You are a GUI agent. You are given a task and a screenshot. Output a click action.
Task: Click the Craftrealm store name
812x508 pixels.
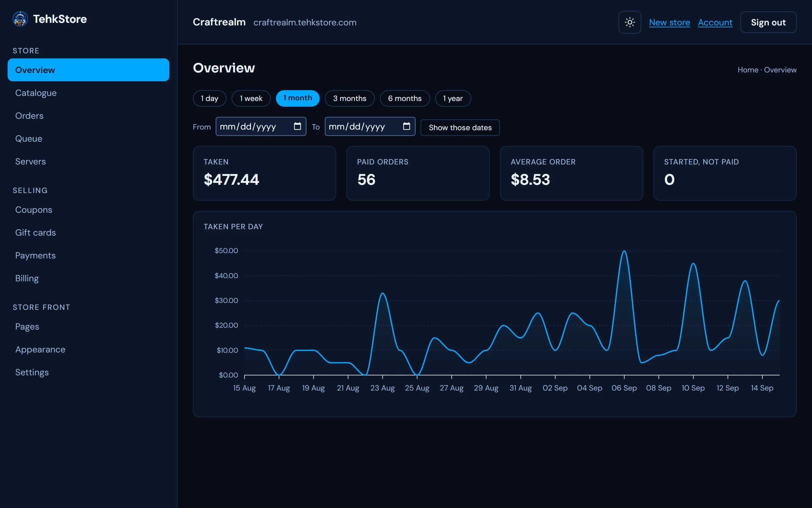click(219, 22)
